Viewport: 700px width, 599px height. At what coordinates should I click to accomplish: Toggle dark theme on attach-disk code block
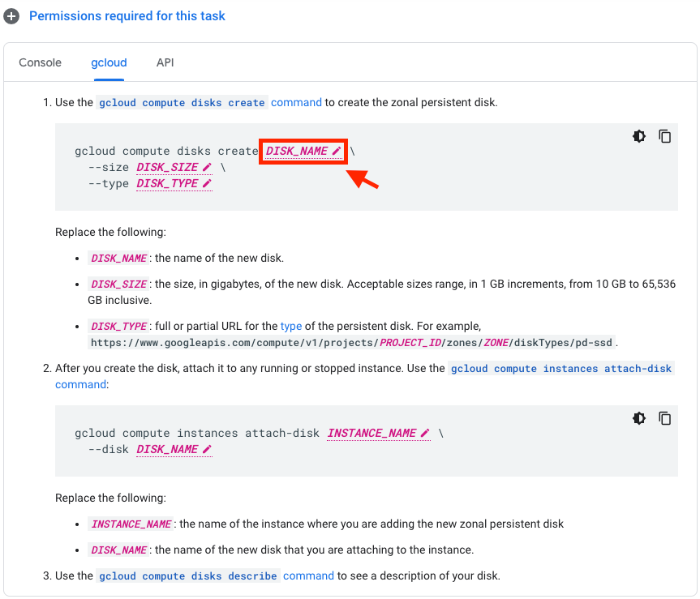[x=639, y=418]
